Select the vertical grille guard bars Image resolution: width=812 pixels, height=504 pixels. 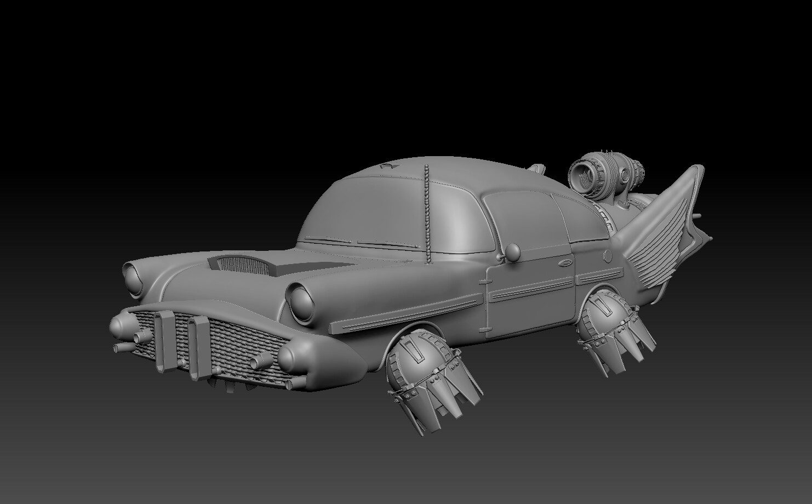pos(164,340)
